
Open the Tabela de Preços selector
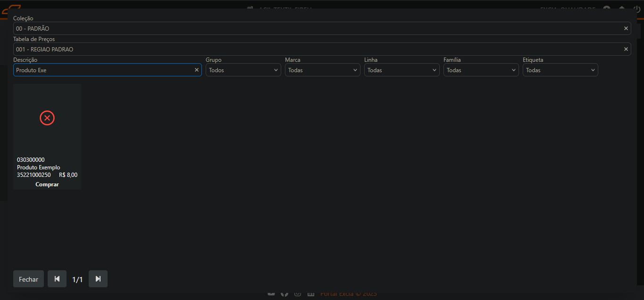(316, 50)
